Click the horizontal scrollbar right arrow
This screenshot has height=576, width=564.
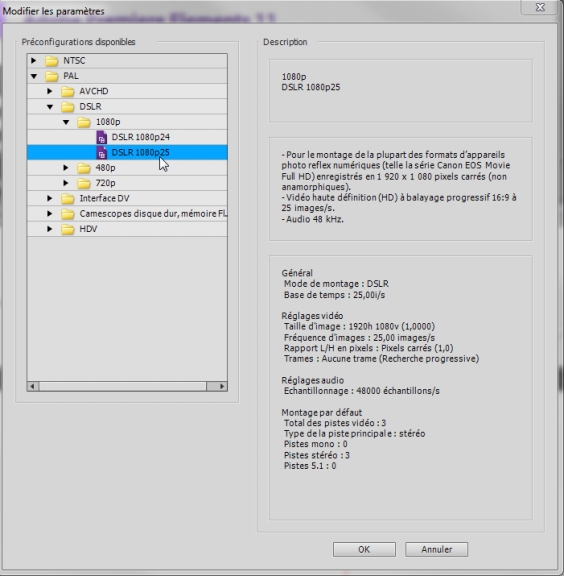[222, 386]
